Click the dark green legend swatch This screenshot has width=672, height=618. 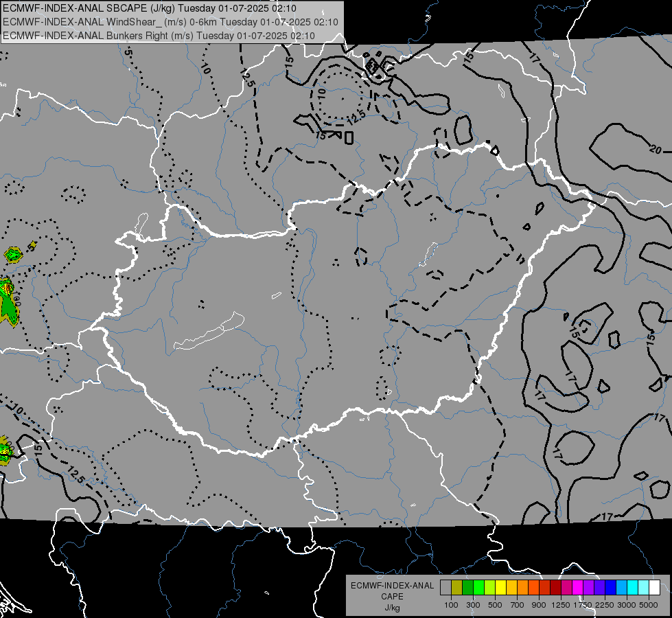click(467, 588)
